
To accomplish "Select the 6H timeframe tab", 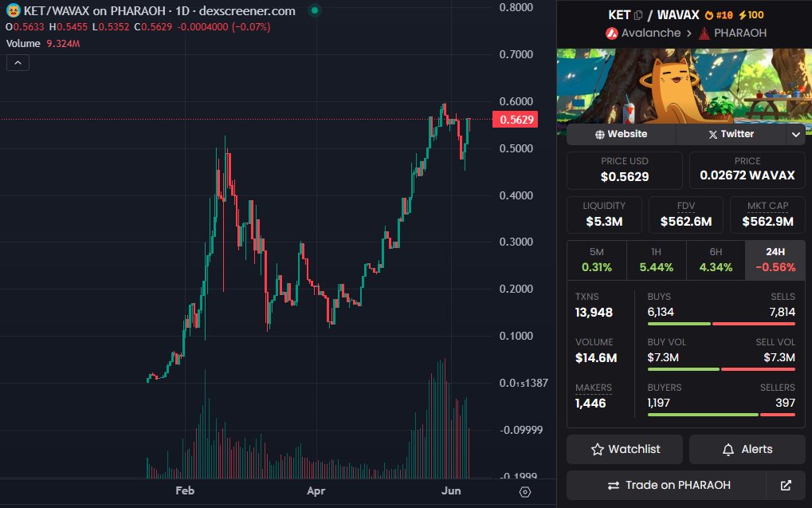I will (x=716, y=260).
